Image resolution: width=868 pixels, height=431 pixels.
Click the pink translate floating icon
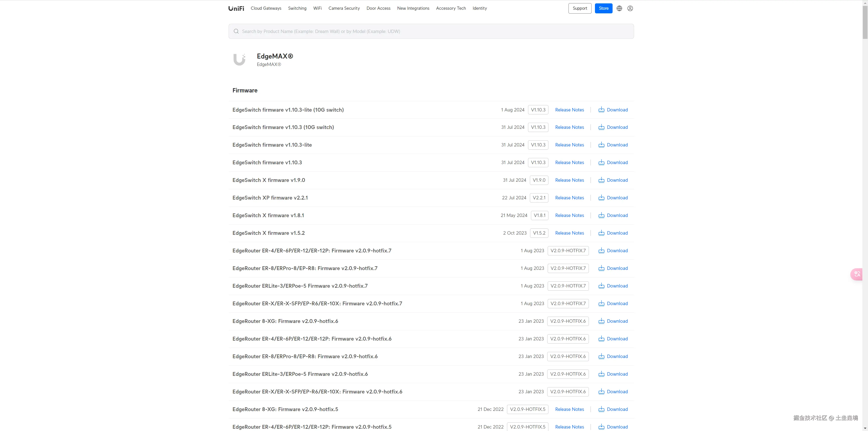click(857, 274)
